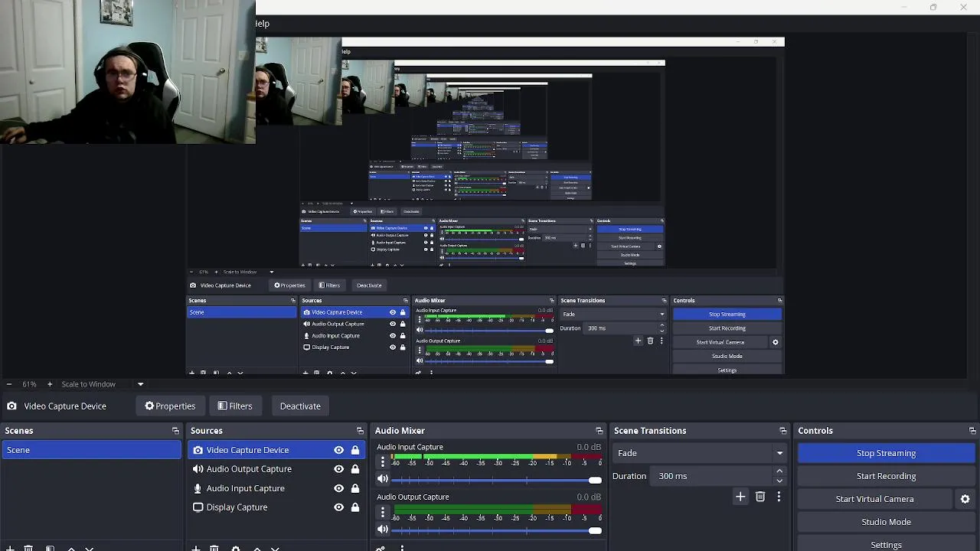Viewport: 980px width, 551px height.
Task: Pop out the Controls dock with its float icon
Action: coord(972,431)
